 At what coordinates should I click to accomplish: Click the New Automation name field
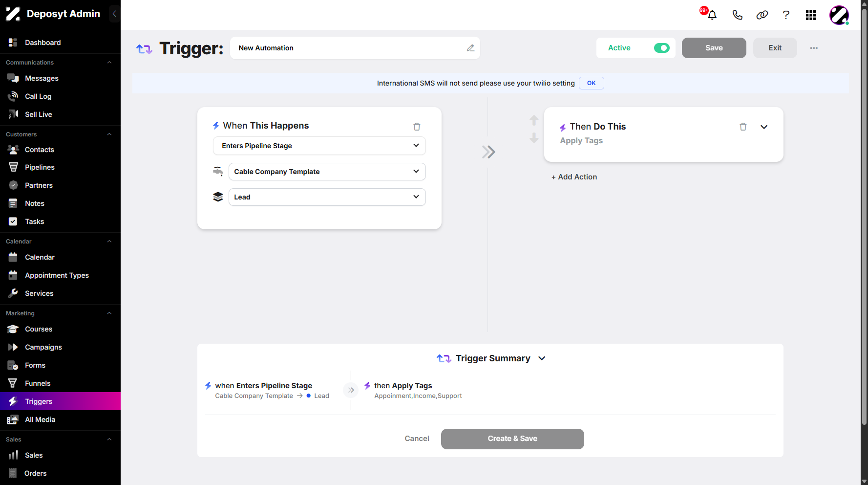click(x=355, y=48)
